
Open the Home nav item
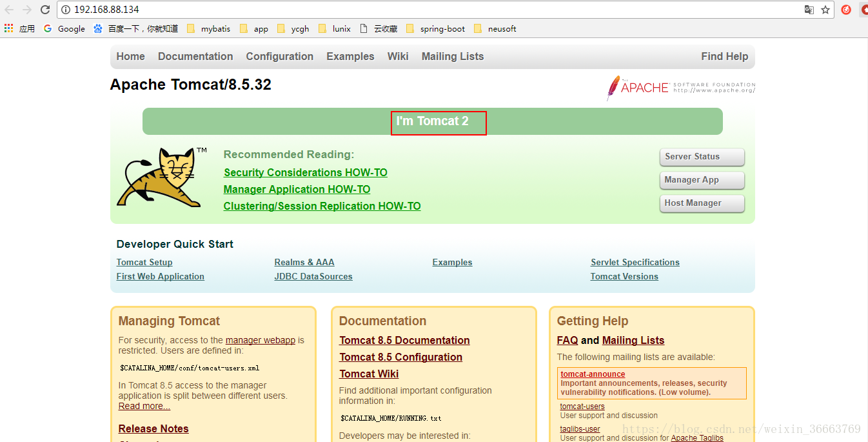pyautogui.click(x=130, y=56)
